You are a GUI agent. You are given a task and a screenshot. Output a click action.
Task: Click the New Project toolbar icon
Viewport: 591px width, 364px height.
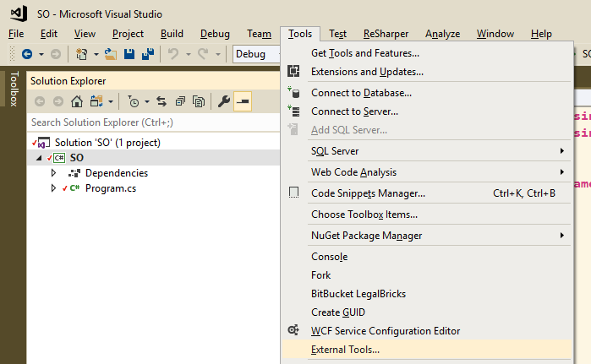click(x=81, y=54)
